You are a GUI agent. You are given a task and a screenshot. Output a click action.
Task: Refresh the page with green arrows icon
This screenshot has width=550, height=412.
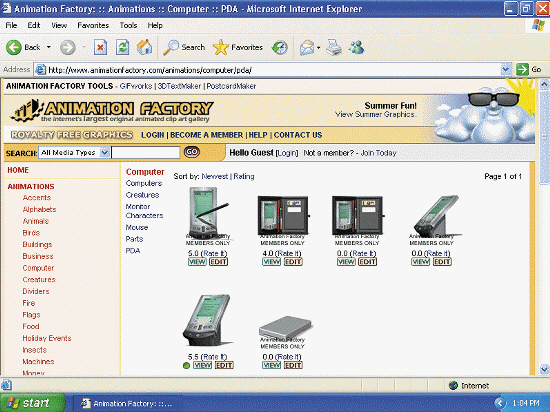click(122, 47)
